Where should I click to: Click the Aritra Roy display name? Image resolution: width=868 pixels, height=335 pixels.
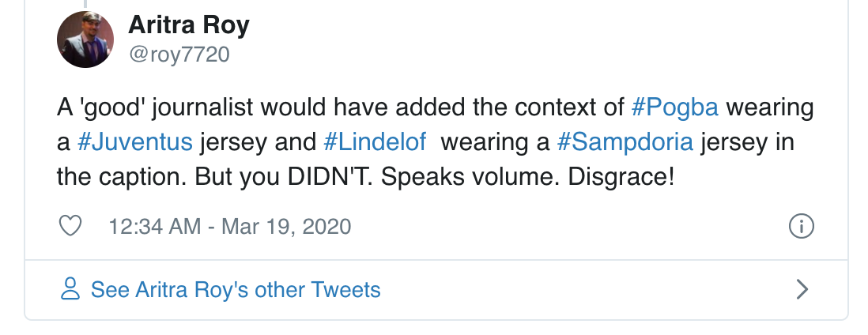(188, 26)
